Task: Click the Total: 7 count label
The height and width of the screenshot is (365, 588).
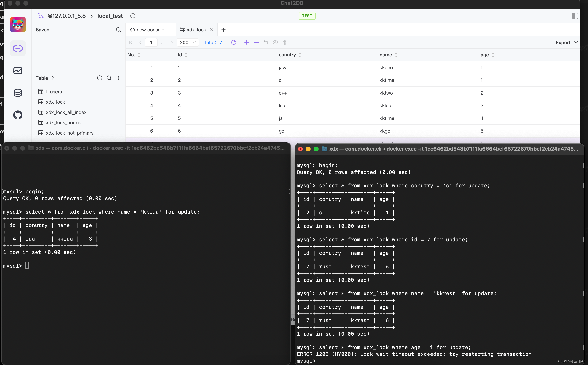Action: pyautogui.click(x=213, y=42)
